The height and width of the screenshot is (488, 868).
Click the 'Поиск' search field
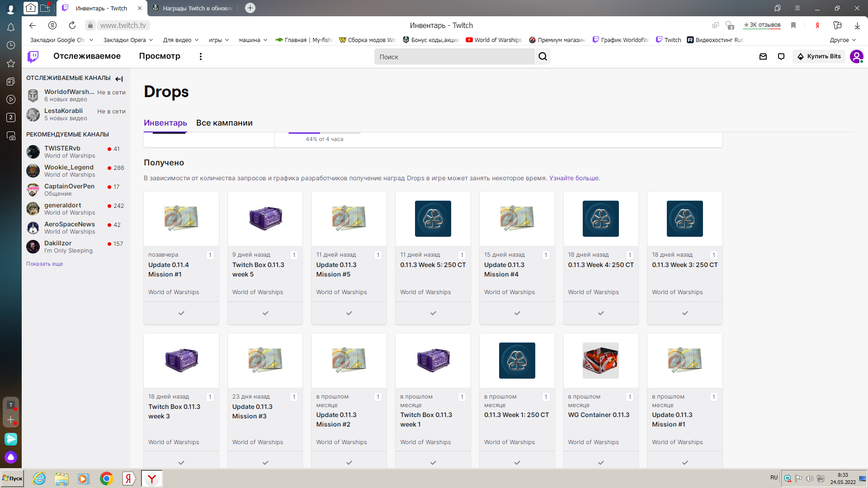(454, 56)
